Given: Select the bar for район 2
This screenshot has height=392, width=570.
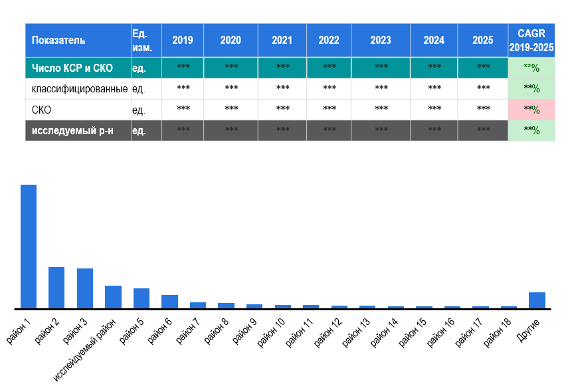Looking at the screenshot, I should 56,288.
